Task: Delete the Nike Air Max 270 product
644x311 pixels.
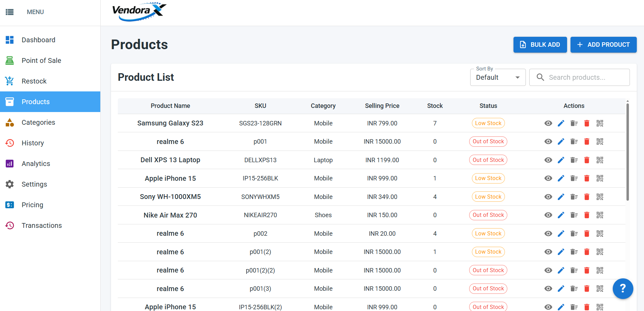Action: point(587,215)
